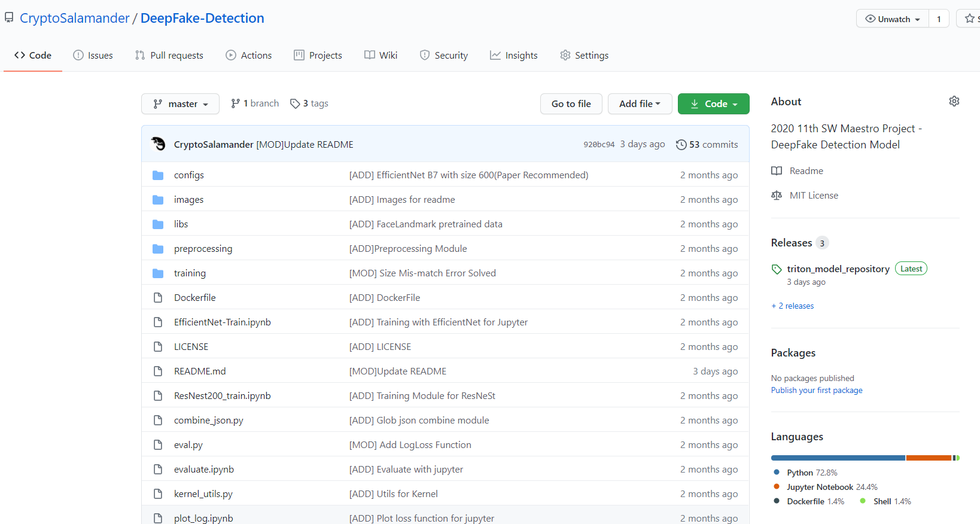Click the repository book icon beside CryptoSalamander

pyautogui.click(x=9, y=18)
